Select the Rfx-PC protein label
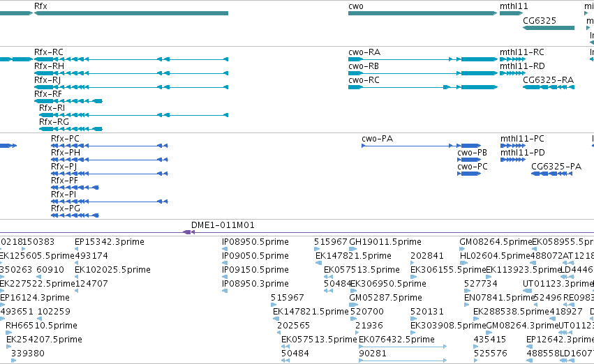594x364 pixels. click(x=65, y=139)
